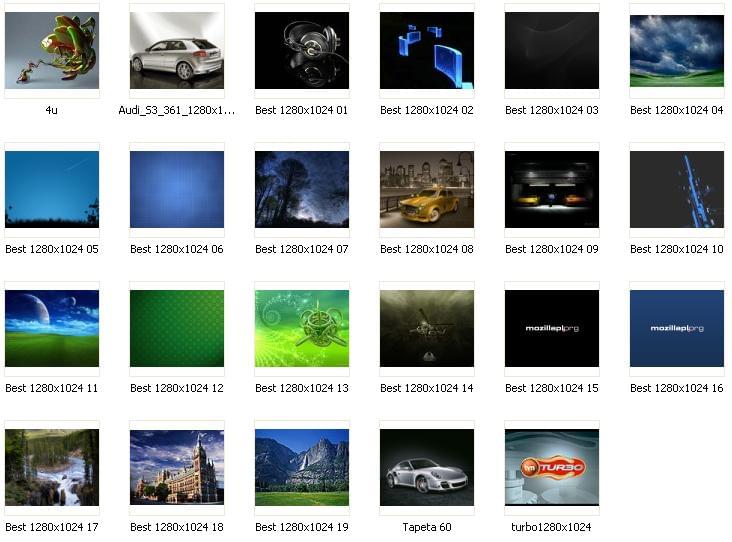Select the blue streak on grey thumbnail

[x=677, y=189]
